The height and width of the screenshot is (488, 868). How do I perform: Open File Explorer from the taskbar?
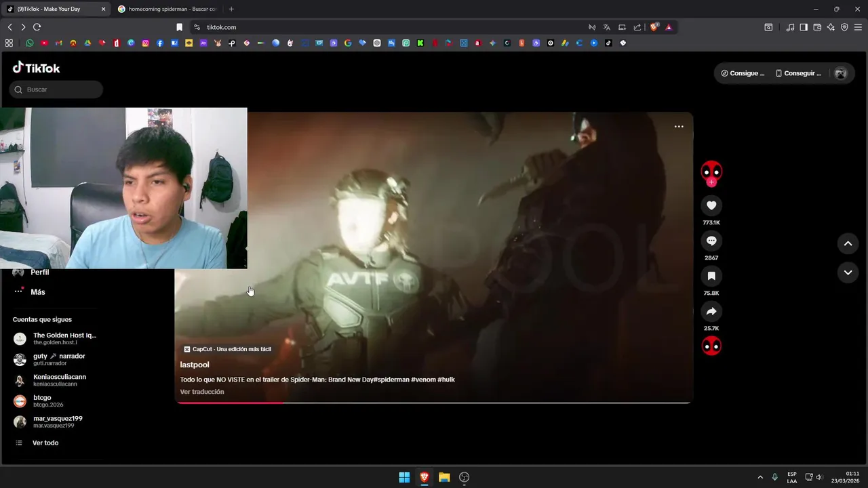(x=444, y=477)
